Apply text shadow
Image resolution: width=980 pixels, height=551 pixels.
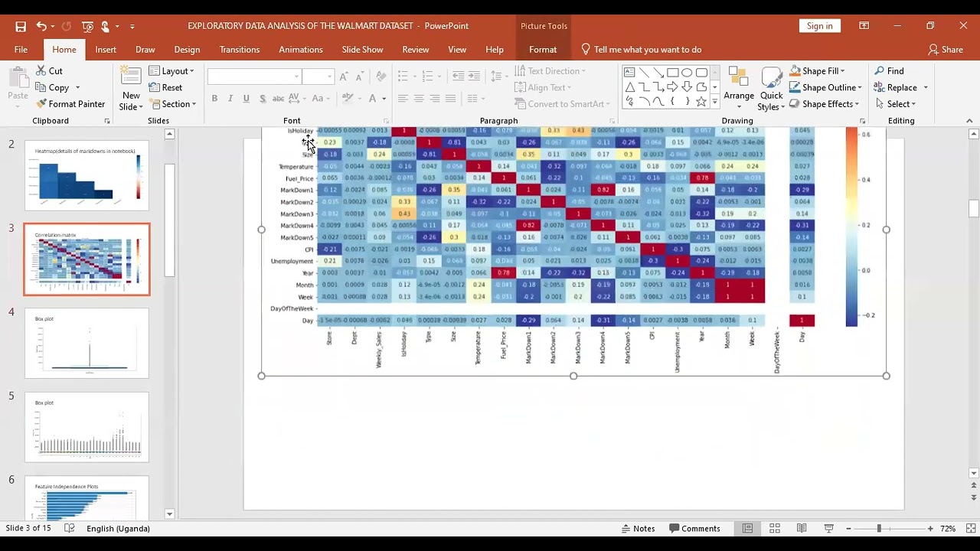click(263, 99)
